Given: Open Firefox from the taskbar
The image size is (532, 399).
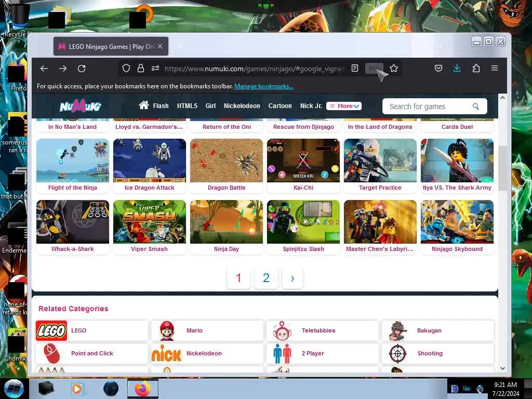Looking at the screenshot, I should 143,389.
